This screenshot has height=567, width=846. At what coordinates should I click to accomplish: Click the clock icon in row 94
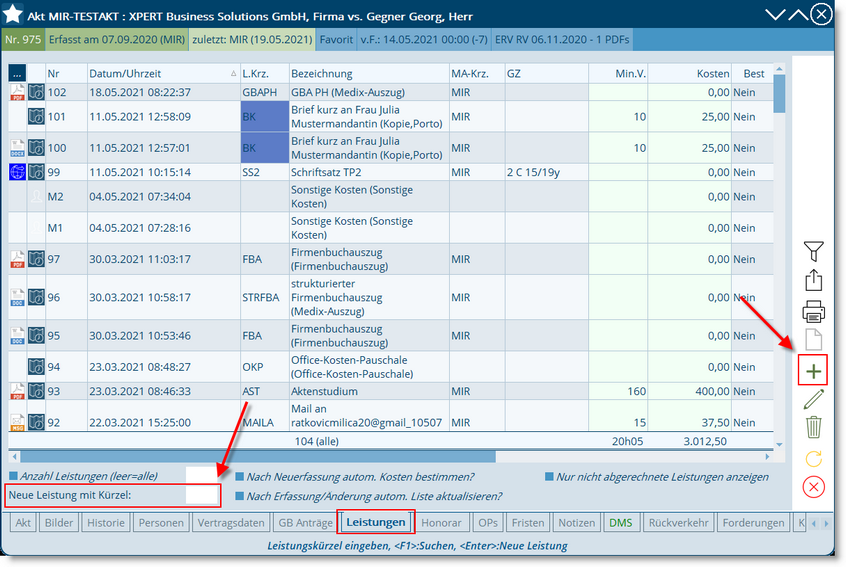click(36, 367)
